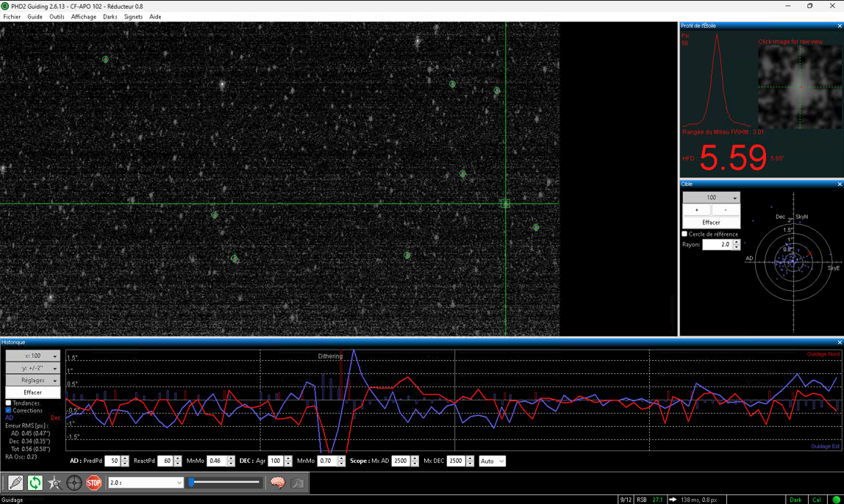Close the Cible target panel
This screenshot has width=844, height=504.
pos(839,184)
